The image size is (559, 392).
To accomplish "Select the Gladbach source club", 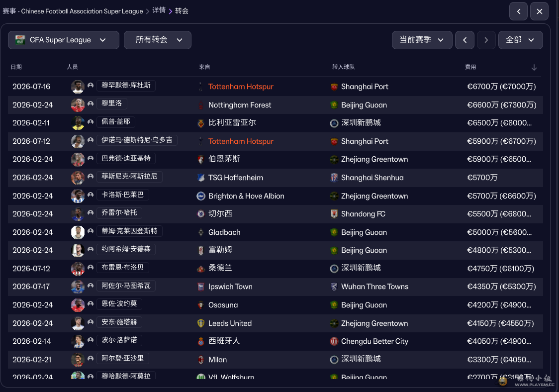I will 224,232.
